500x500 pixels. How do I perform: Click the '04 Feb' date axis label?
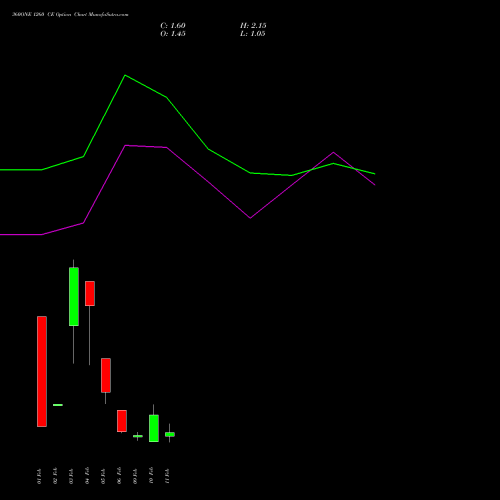coord(87,476)
